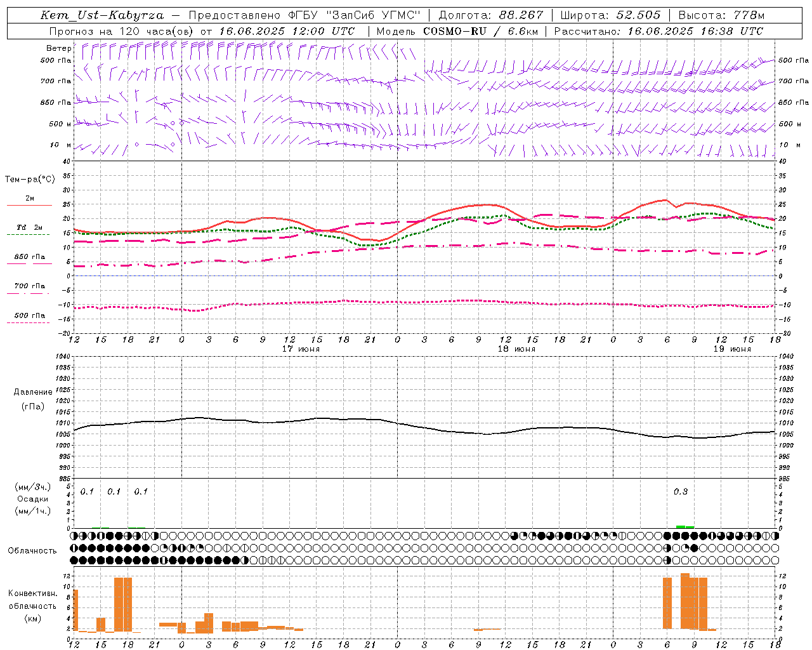Click the 2м temperature legend line
The image size is (812, 650).
point(29,206)
